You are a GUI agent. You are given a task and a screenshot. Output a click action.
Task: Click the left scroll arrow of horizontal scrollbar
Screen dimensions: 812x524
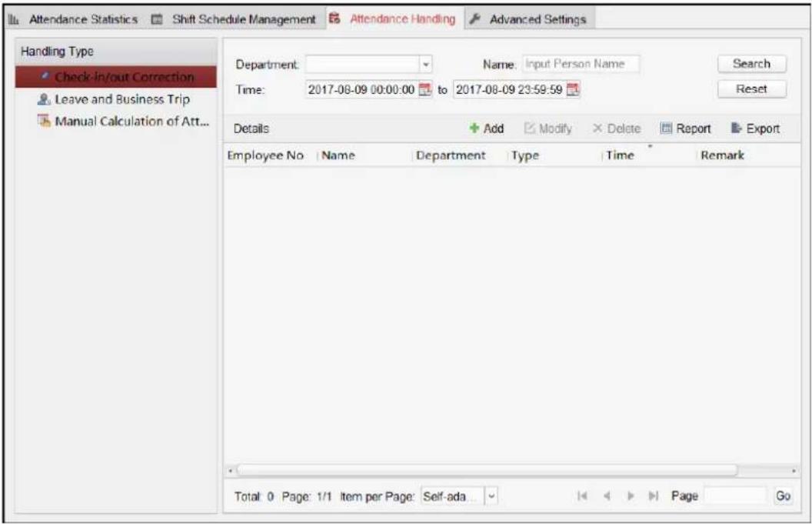click(231, 471)
